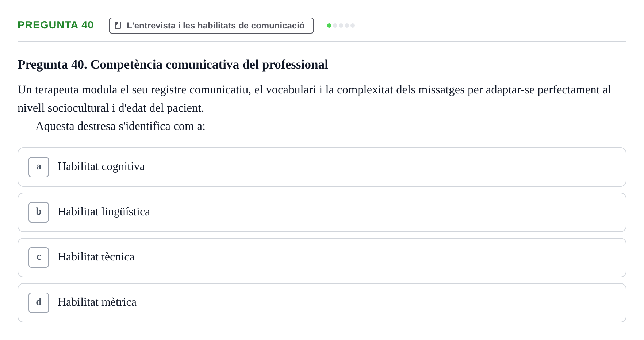Viewport: 644px width, 340px height.
Task: Click the question statement paragraph text
Action: click(314, 99)
